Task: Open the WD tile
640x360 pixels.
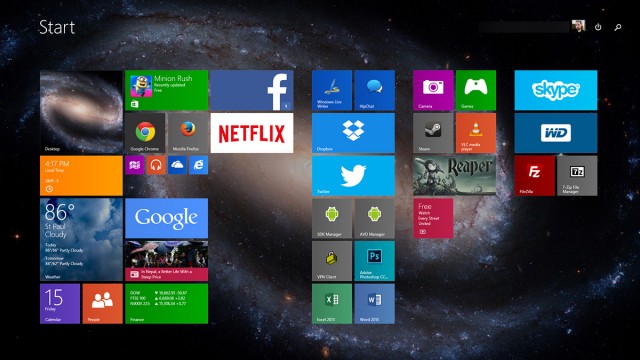Action: (556, 133)
